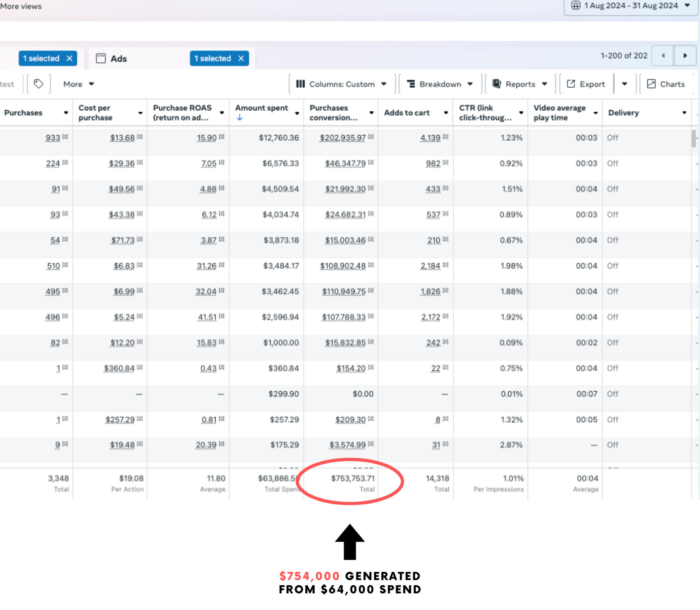Switch to the Ads tab
Viewport: 700px width, 610px height.
coord(118,58)
